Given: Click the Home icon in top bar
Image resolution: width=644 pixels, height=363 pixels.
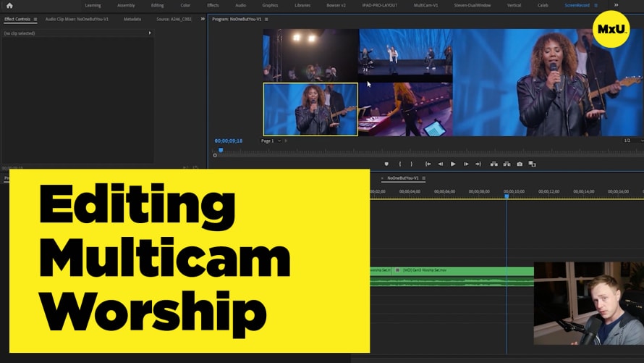Looking at the screenshot, I should (x=9, y=5).
